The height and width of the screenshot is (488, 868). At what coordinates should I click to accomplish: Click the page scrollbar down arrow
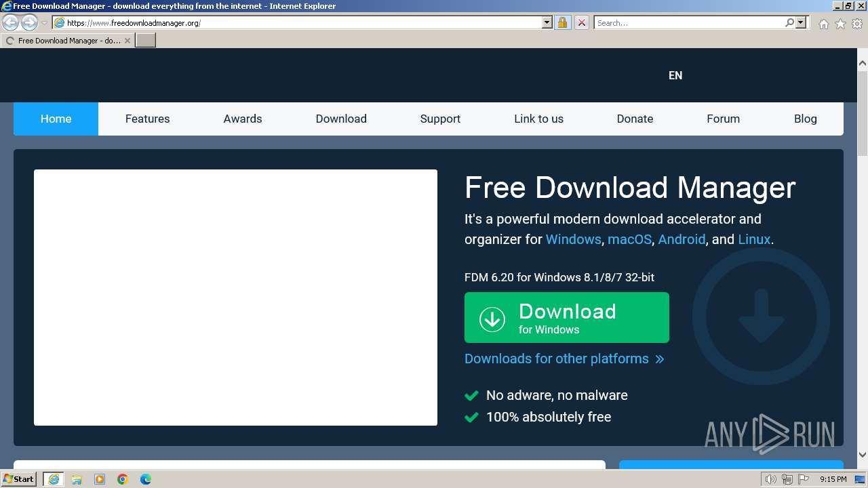[862, 455]
